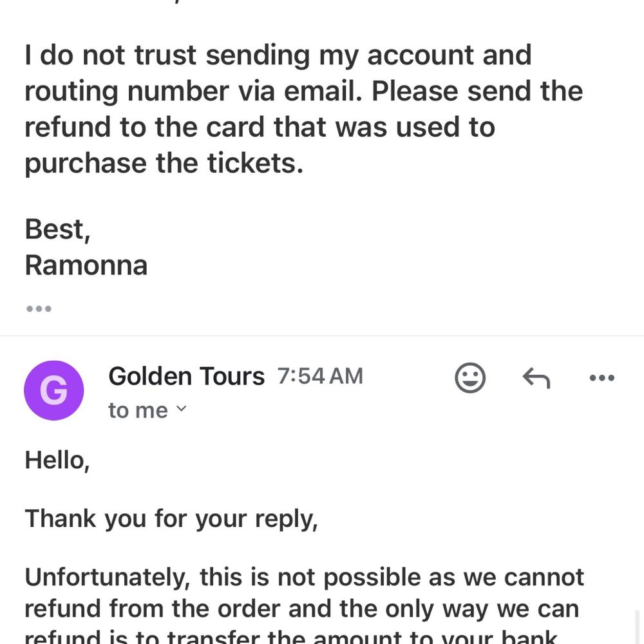Tap the divider line between the two emails
644x644 pixels.
point(322,336)
